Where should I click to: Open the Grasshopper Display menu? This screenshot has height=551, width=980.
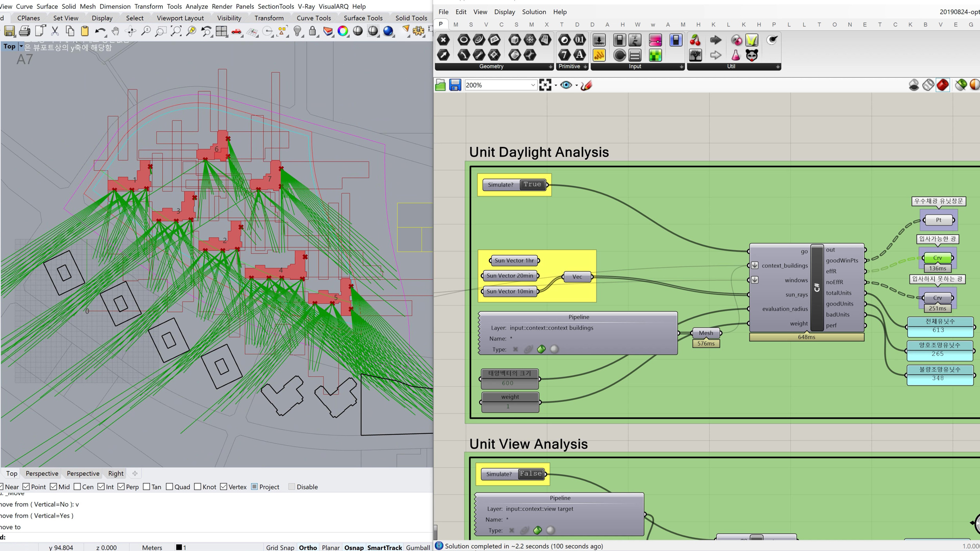[505, 12]
